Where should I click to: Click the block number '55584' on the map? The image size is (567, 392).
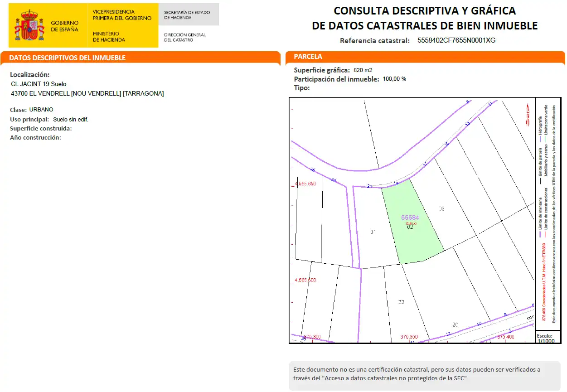pyautogui.click(x=410, y=218)
